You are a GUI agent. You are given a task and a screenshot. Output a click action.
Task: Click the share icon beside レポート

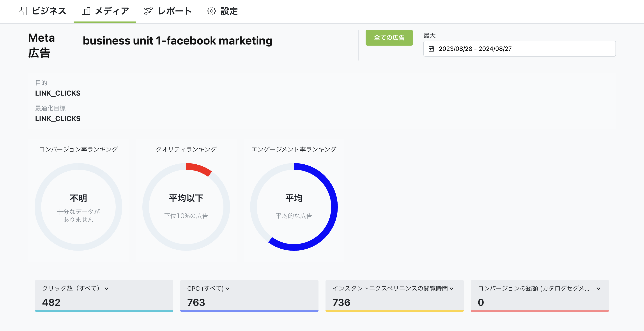(x=149, y=11)
